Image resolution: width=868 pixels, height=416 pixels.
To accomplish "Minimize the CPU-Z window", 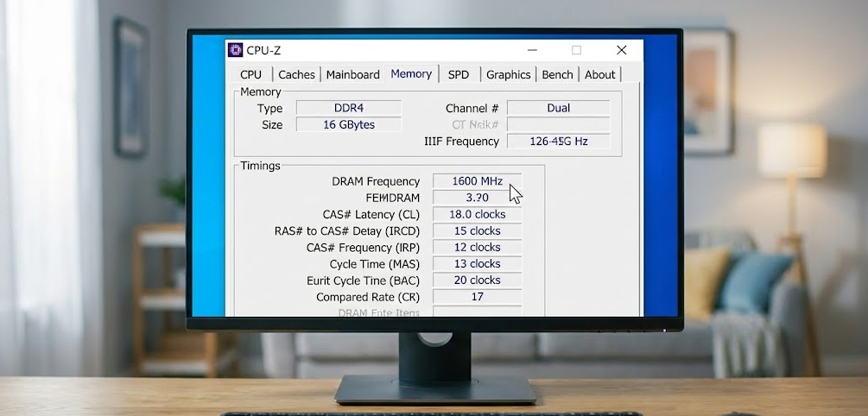I will (x=532, y=50).
